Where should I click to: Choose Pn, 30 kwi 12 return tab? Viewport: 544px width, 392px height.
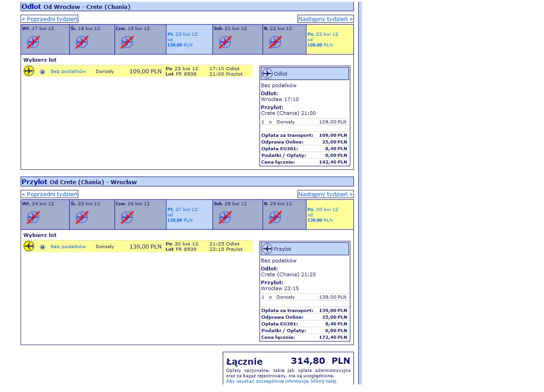[330, 215]
